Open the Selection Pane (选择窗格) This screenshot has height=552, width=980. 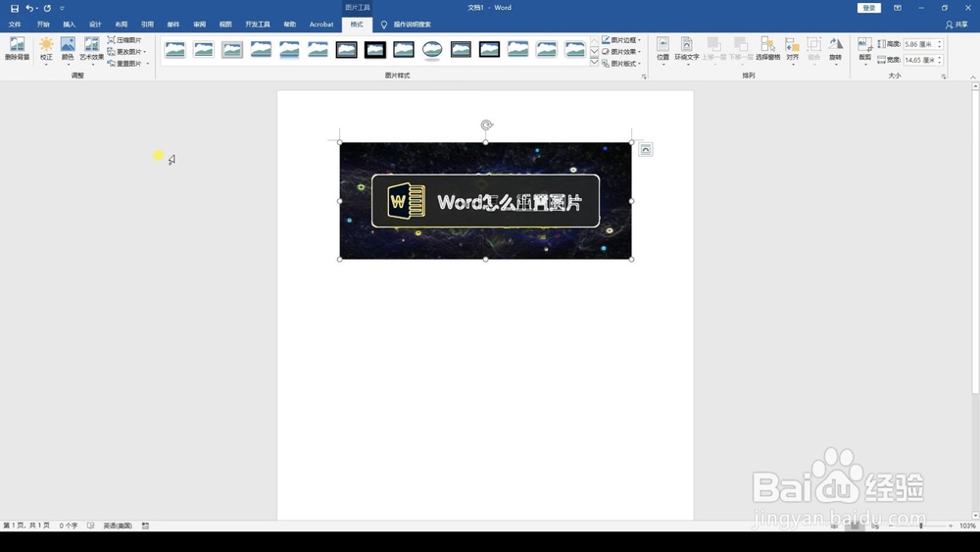pyautogui.click(x=767, y=49)
